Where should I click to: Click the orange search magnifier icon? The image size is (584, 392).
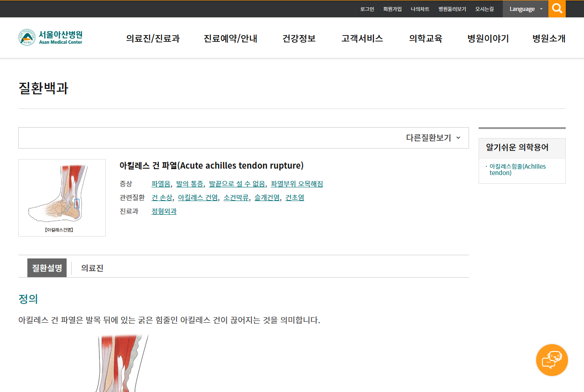point(557,9)
